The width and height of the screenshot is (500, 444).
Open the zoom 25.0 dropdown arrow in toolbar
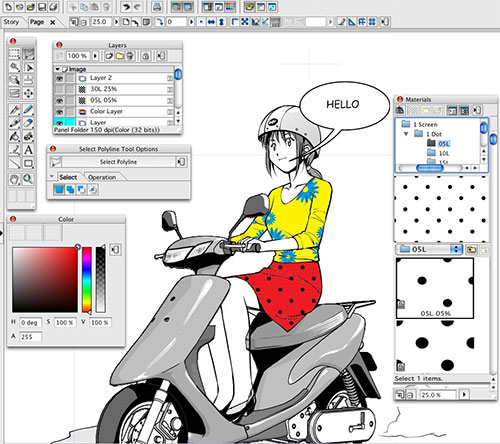[116, 22]
